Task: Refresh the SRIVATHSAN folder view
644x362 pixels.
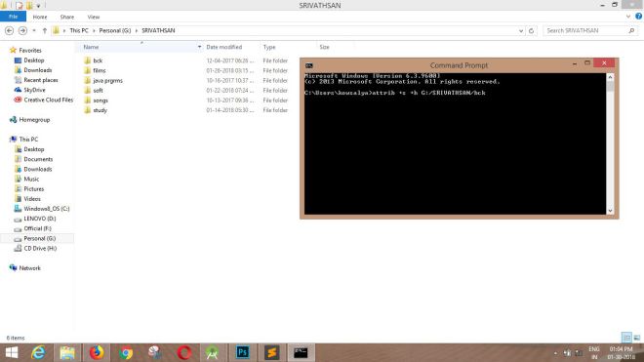Action: [531, 31]
